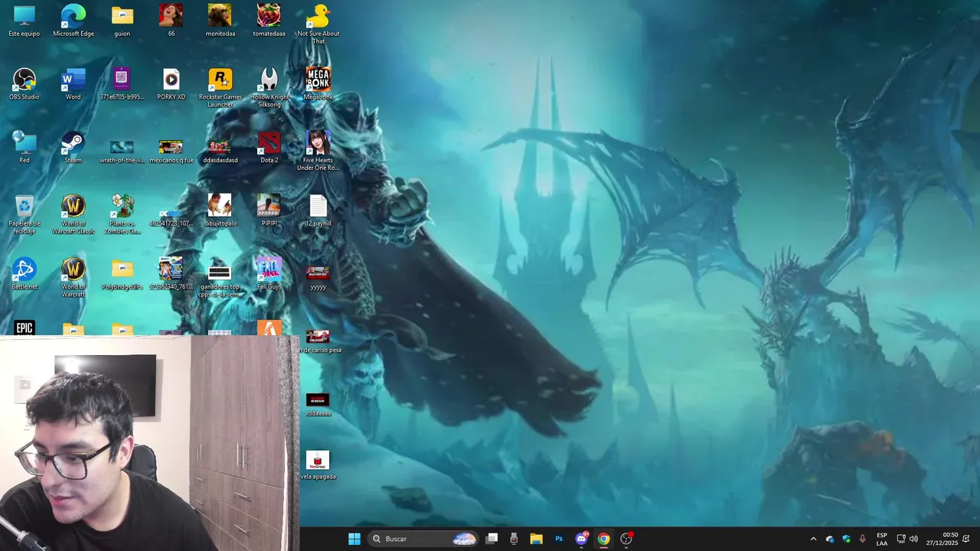Select the Papelera de reciclaje icon

point(24,214)
